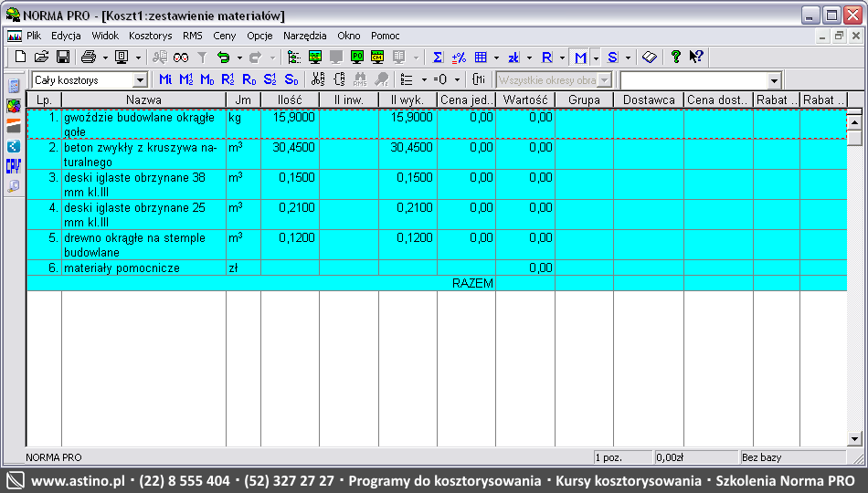Image resolution: width=868 pixels, height=493 pixels.
Task: Open dropdown arrow beside R icon
Action: [x=563, y=58]
